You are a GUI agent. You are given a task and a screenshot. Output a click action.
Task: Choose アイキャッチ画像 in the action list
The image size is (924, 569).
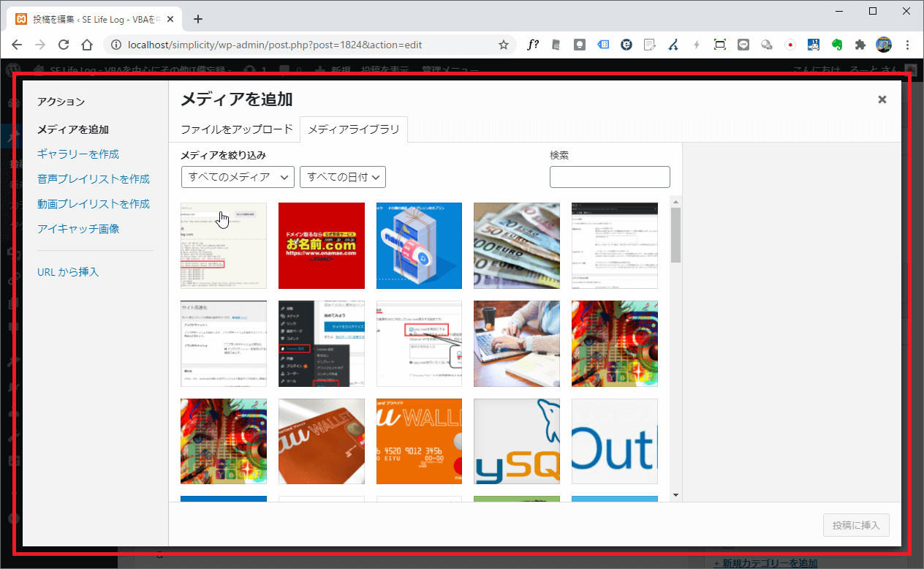pos(78,229)
